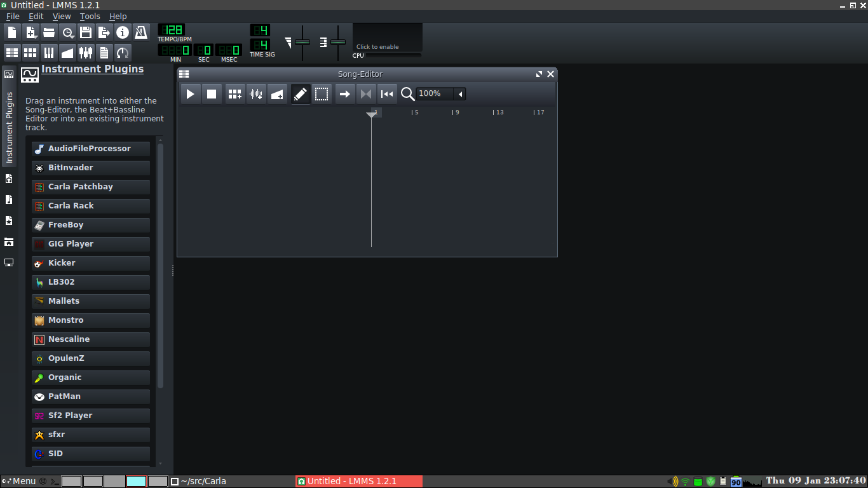The height and width of the screenshot is (488, 868).
Task: Select the BitInvader instrument plugin
Action: (x=91, y=168)
